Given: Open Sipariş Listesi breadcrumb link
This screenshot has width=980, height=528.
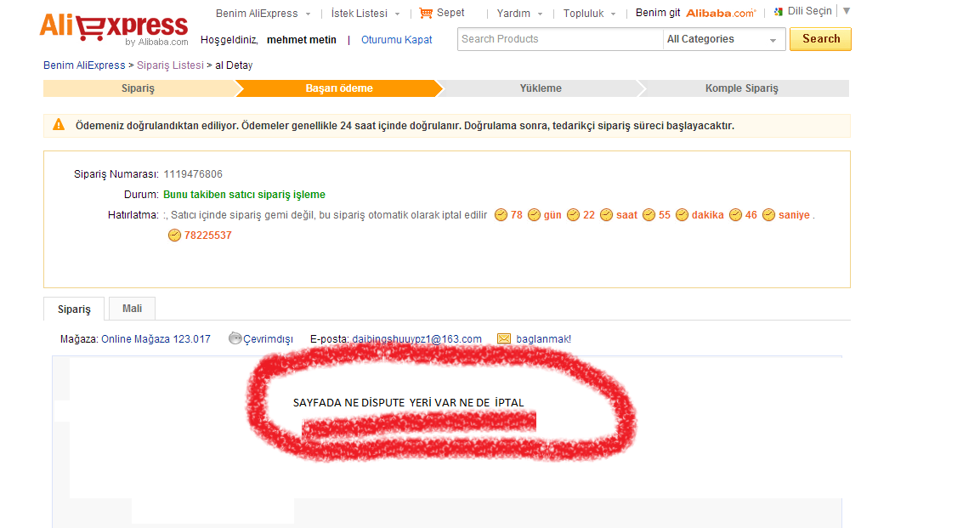Looking at the screenshot, I should (170, 65).
